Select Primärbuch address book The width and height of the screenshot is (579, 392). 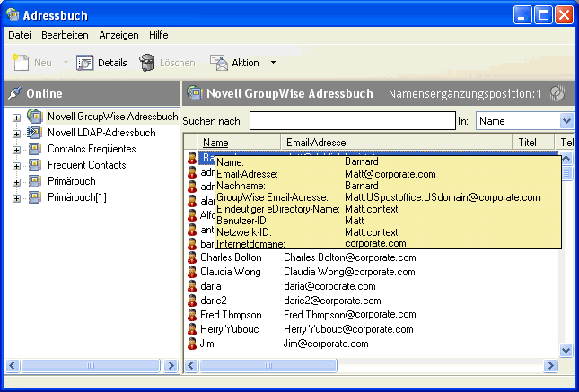(72, 181)
